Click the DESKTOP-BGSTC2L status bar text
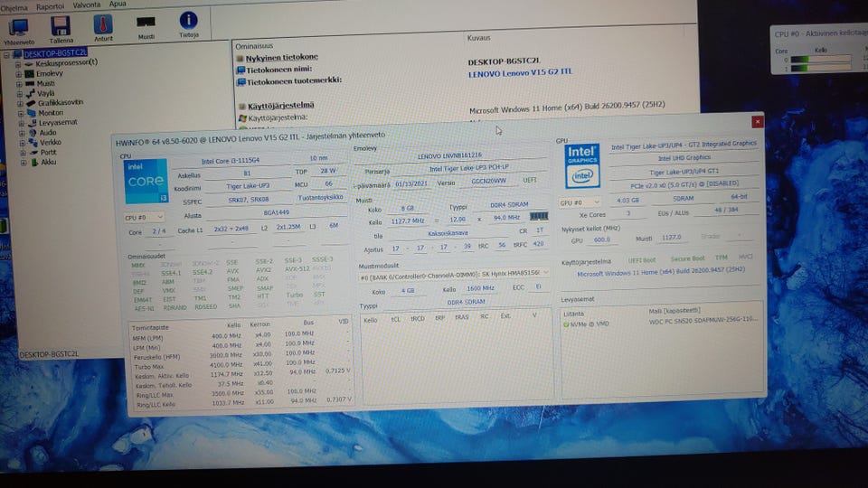Screen dimensions: 868x488 coord(49,354)
